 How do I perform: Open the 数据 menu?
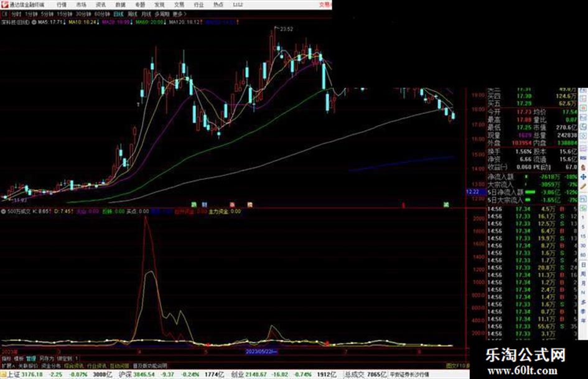(120, 4)
